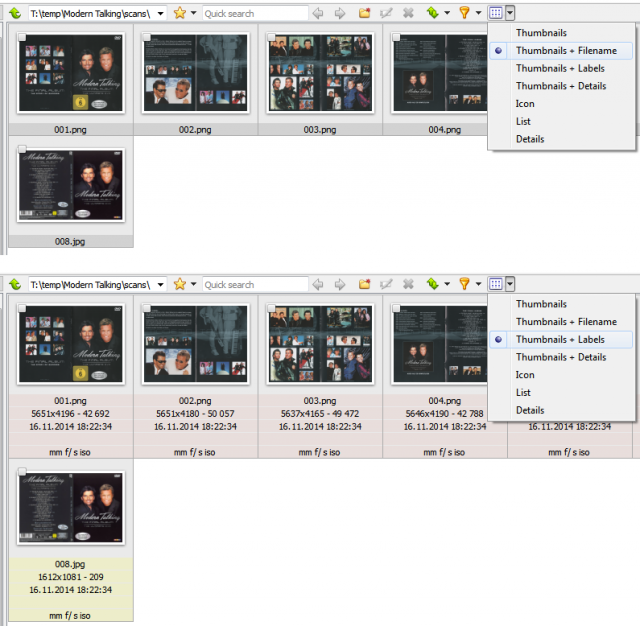Toggle view mode dropdown arrow, upper toolbar
Viewport: 640px width, 626px height.
click(510, 13)
